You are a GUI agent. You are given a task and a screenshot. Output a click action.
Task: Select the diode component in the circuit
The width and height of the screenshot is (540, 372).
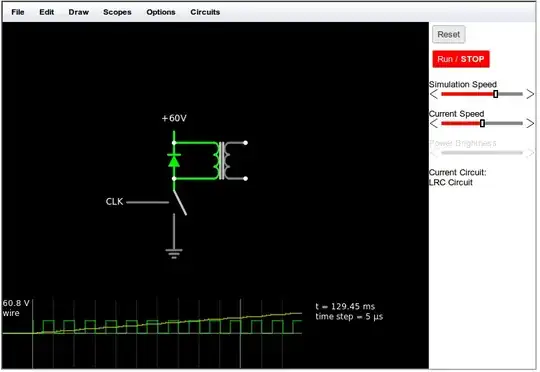click(174, 161)
